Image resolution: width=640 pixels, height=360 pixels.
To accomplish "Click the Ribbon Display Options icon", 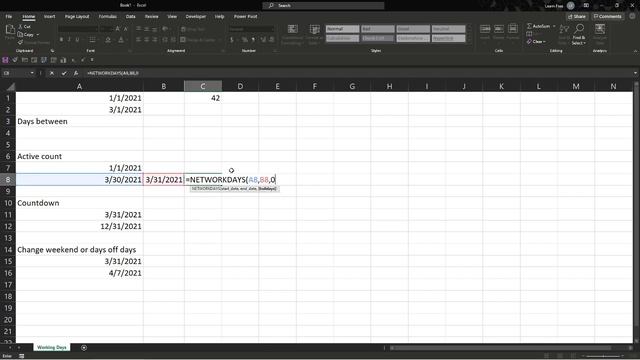I will [x=587, y=5].
